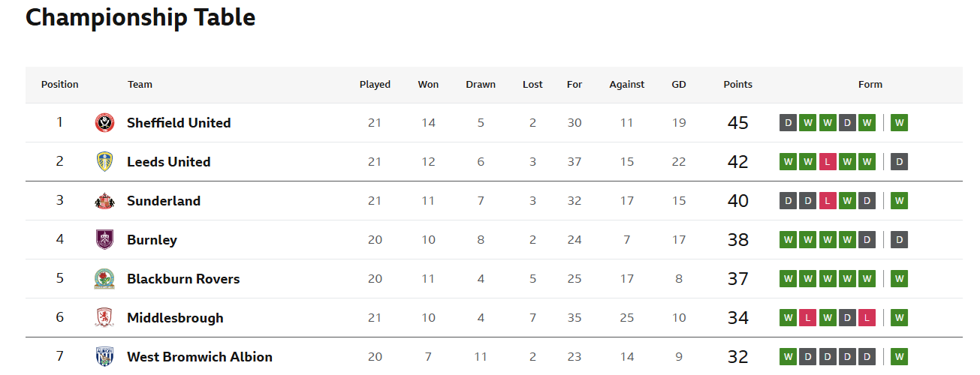Click the Leeds United club crest
The image size is (980, 375).
click(x=104, y=162)
